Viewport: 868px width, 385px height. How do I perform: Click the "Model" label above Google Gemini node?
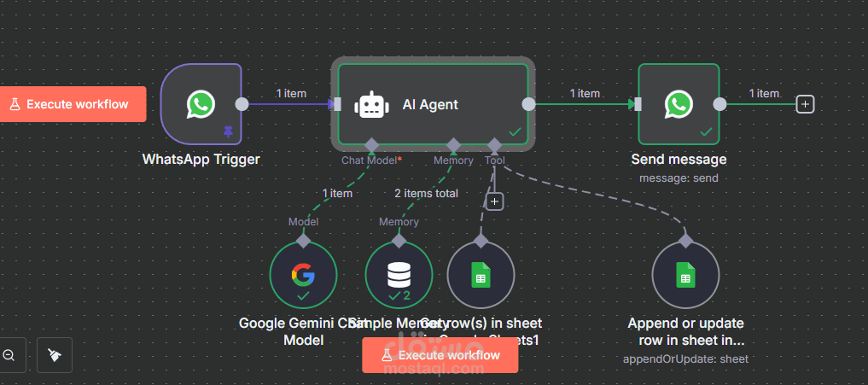pyautogui.click(x=303, y=222)
